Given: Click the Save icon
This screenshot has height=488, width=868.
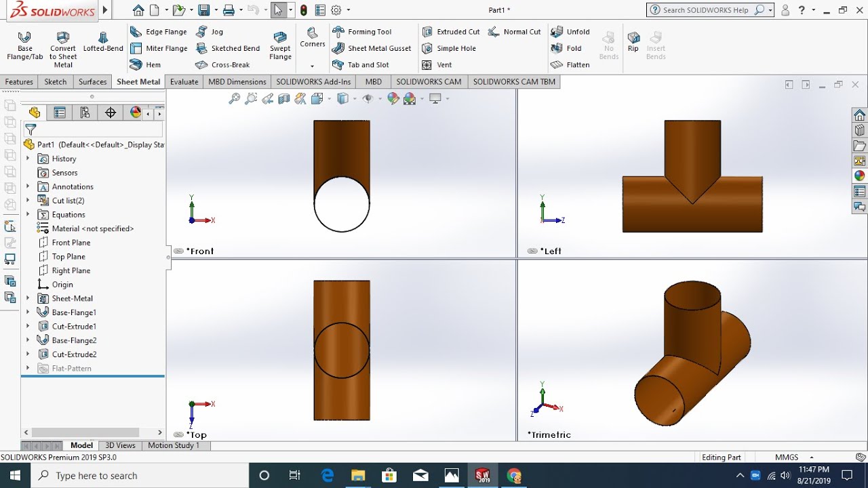Looking at the screenshot, I should click(x=203, y=10).
